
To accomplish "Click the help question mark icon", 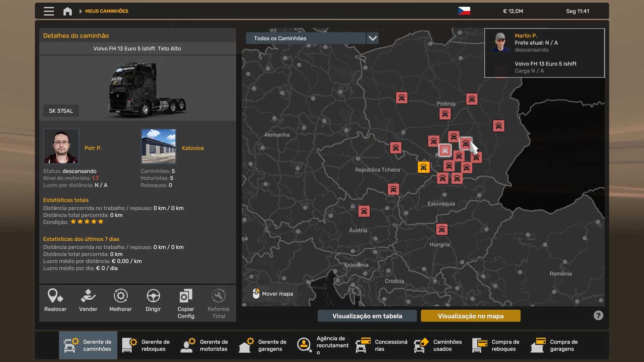I will pos(598,315).
